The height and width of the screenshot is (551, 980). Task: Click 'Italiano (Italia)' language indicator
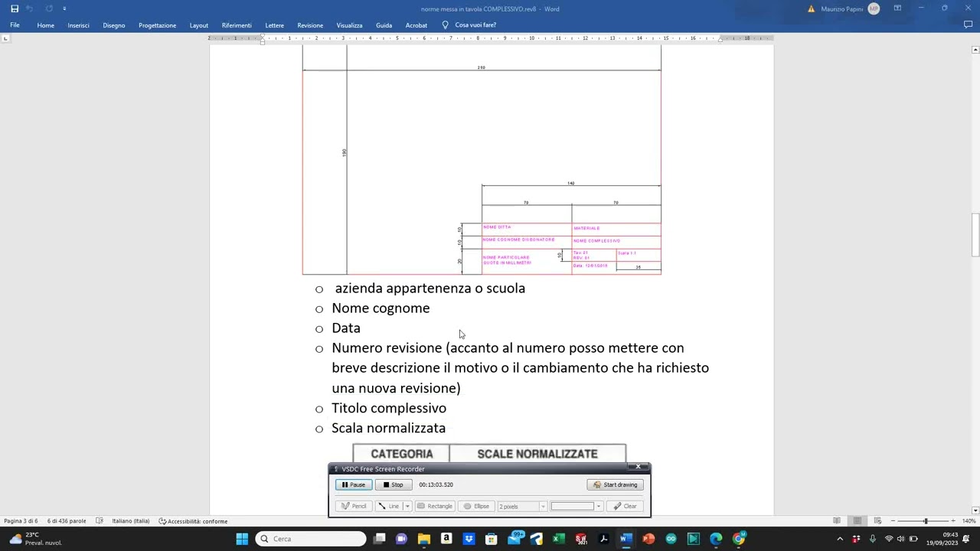click(x=131, y=521)
